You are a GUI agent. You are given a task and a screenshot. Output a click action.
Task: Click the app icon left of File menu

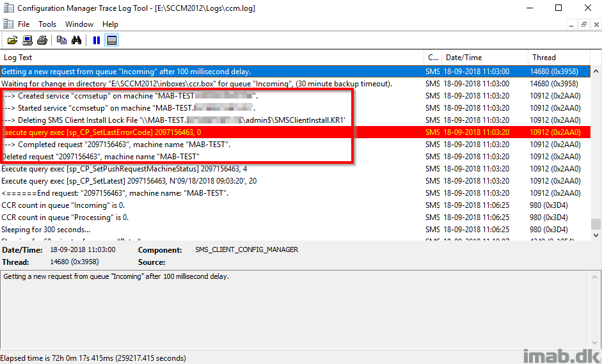point(7,24)
